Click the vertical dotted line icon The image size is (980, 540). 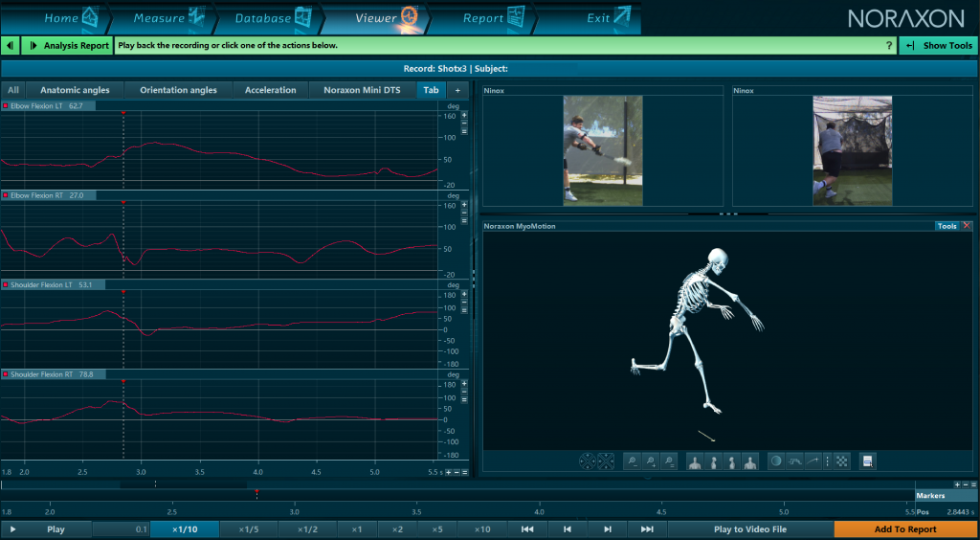(x=828, y=461)
